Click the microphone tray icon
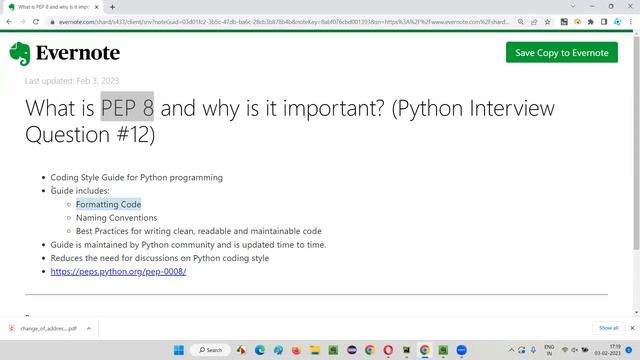The width and height of the screenshot is (640, 360). coord(533,350)
